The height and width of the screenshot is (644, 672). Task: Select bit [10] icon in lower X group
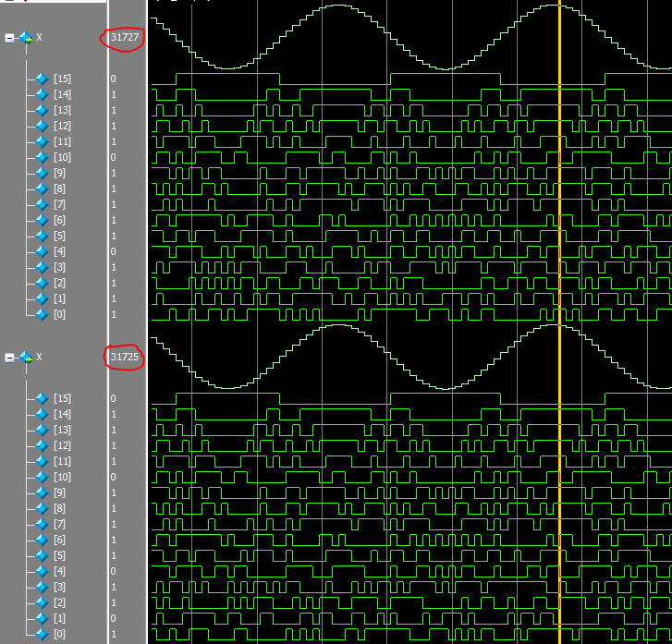click(x=42, y=477)
